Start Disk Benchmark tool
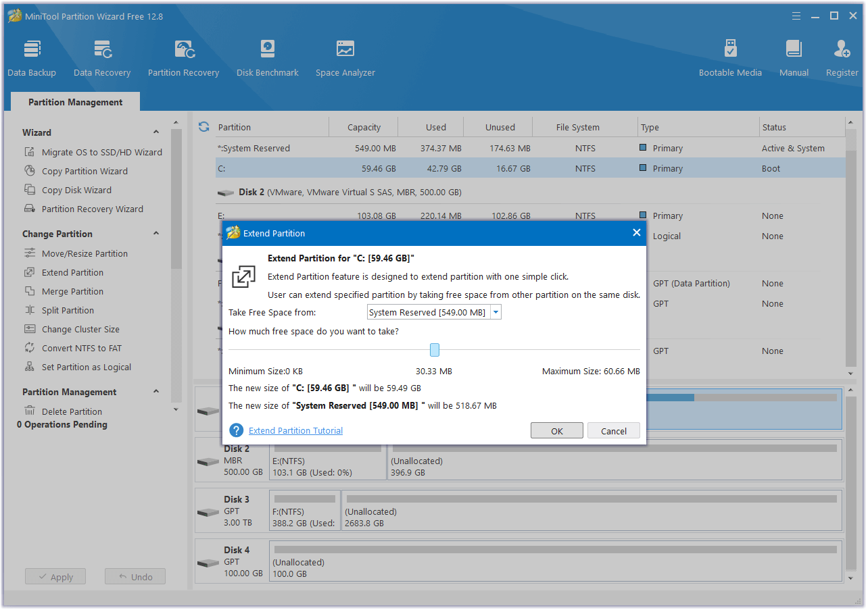Image resolution: width=868 pixels, height=610 pixels. click(268, 58)
